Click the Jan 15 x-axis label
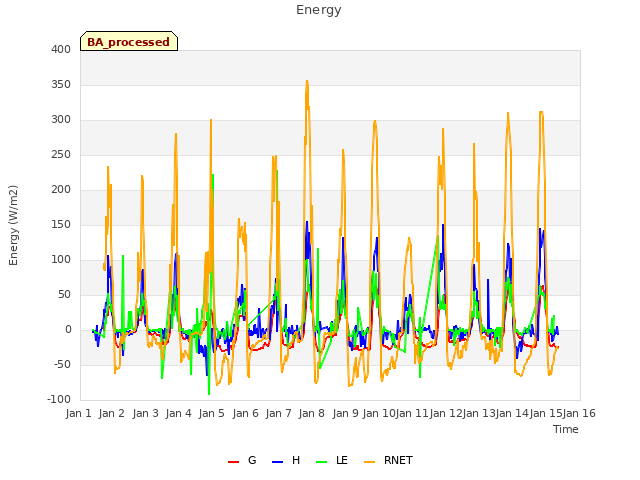Image resolution: width=640 pixels, height=480 pixels. pyautogui.click(x=546, y=413)
